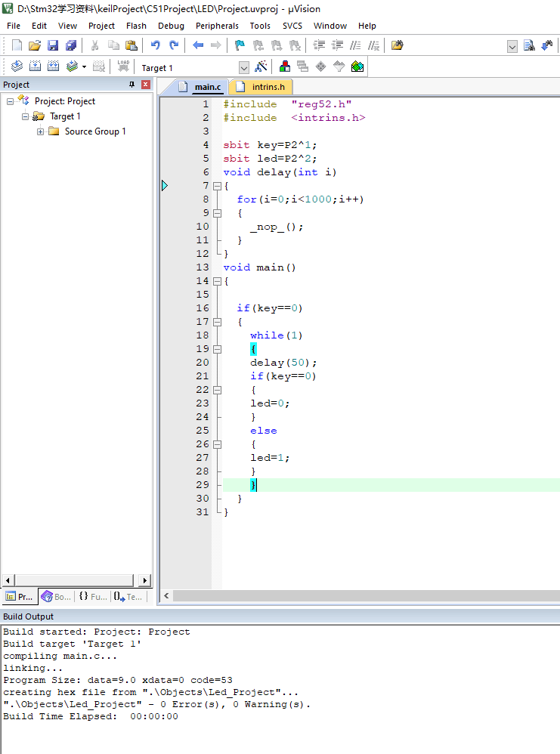Open the Flash menu
560x754 pixels.
[x=136, y=26]
